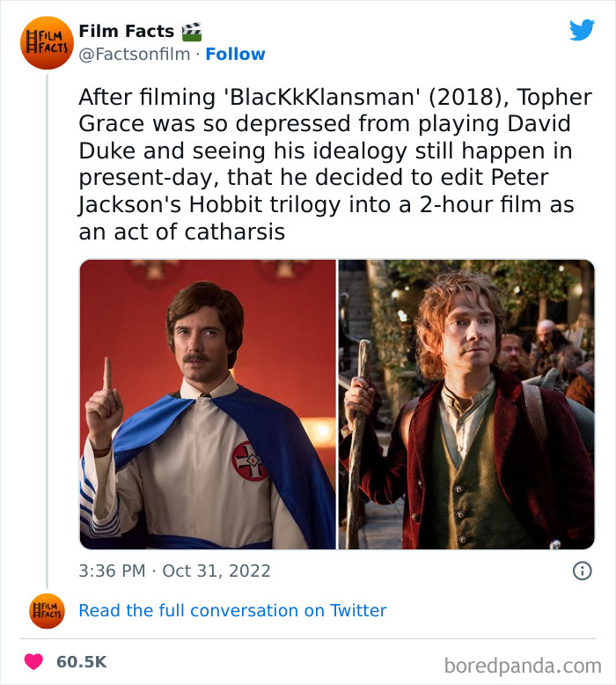The image size is (616, 685).
Task: Click the vertical thread line under avatar
Action: [x=47, y=335]
